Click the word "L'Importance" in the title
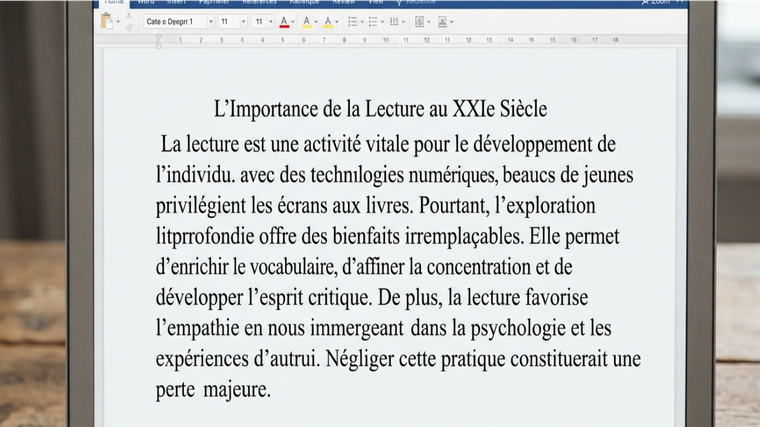The width and height of the screenshot is (760, 427). click(265, 110)
